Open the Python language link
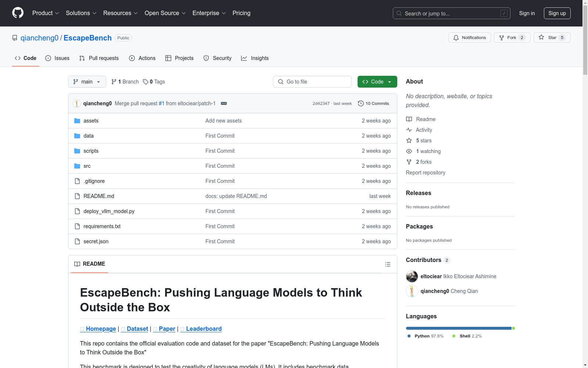 tap(426, 336)
